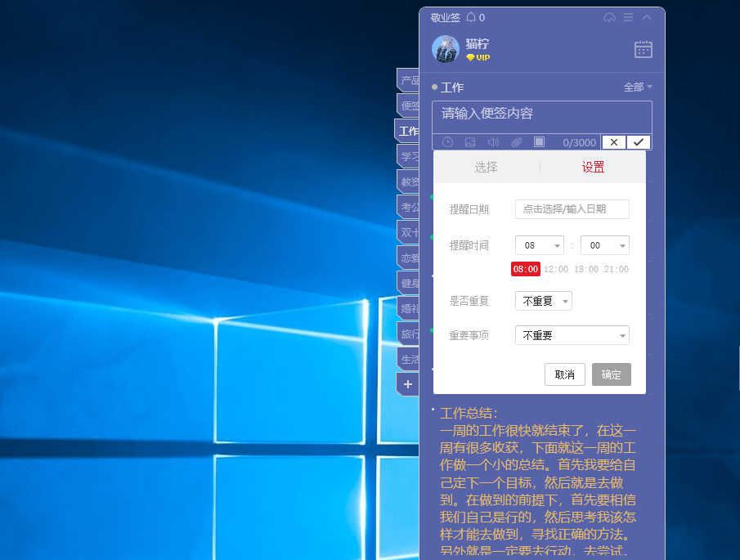Open the reminder clock icon in note toolbar
Image resolution: width=740 pixels, height=560 pixels.
(x=447, y=142)
